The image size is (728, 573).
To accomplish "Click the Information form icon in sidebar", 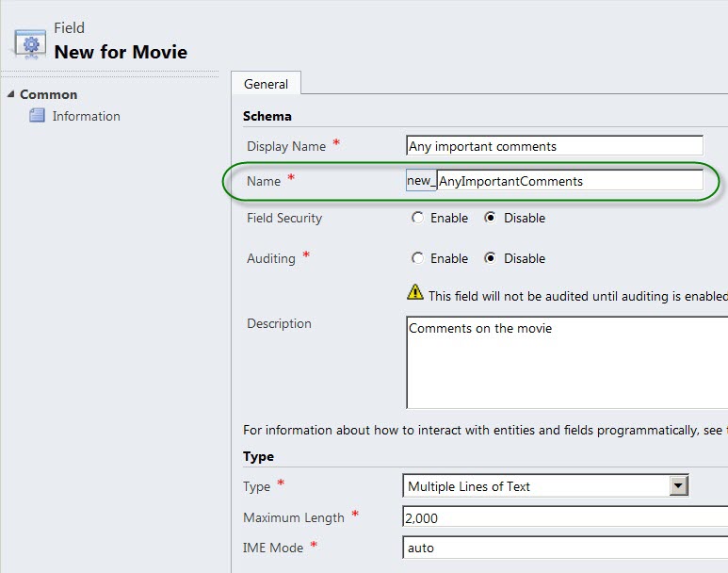I will pos(37,115).
